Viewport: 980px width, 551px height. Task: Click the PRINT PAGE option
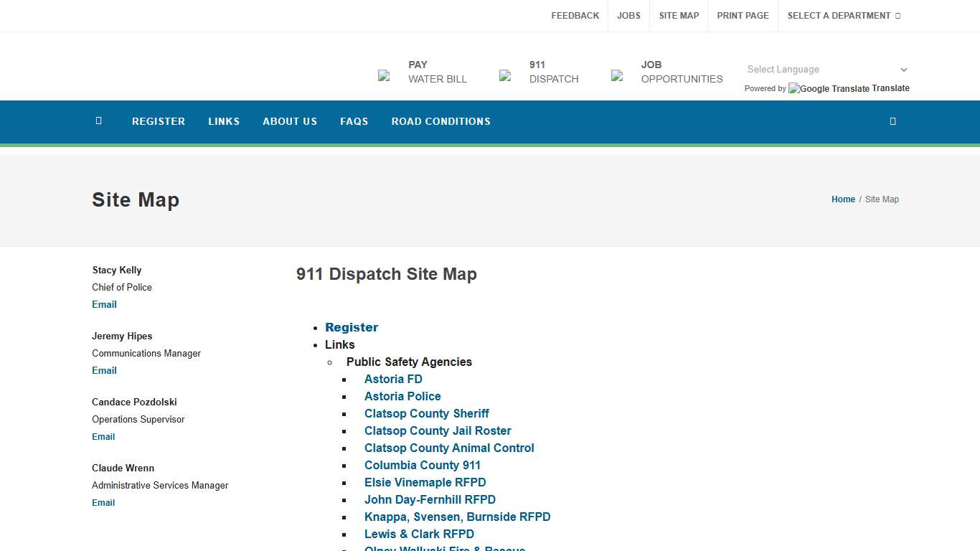click(743, 15)
